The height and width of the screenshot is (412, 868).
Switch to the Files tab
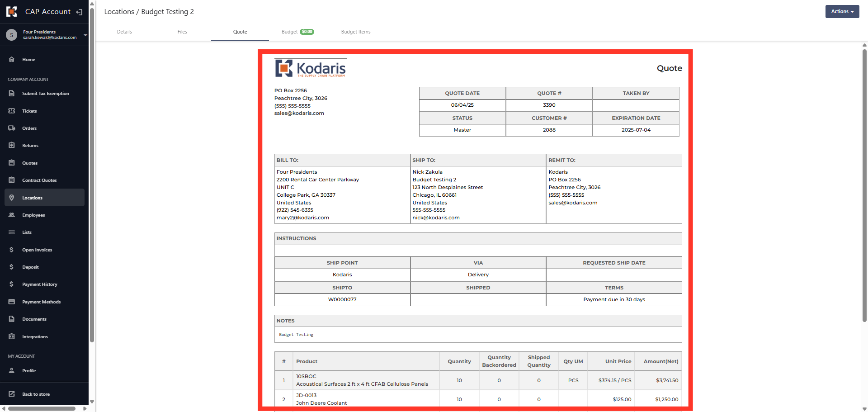pos(182,32)
